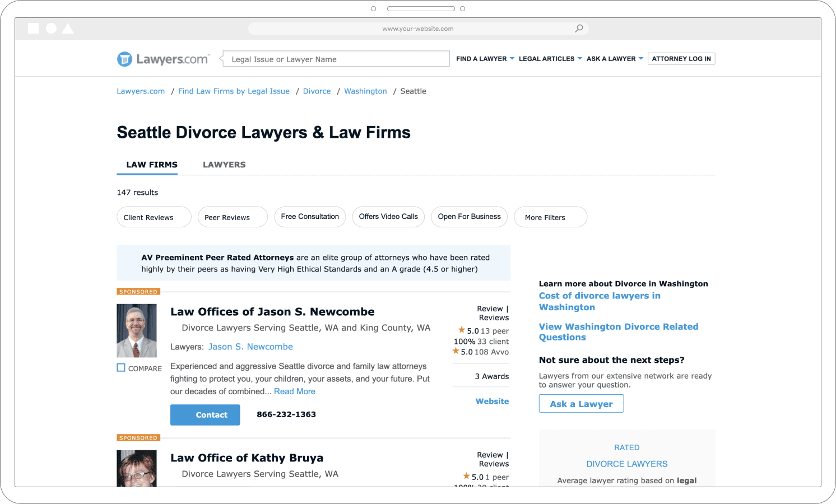Viewport: 836px width, 504px height.
Task: Open the More Filters options
Action: point(550,217)
